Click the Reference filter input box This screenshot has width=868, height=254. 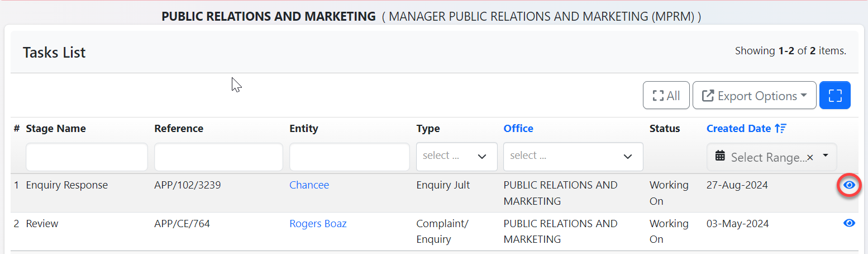click(x=218, y=157)
